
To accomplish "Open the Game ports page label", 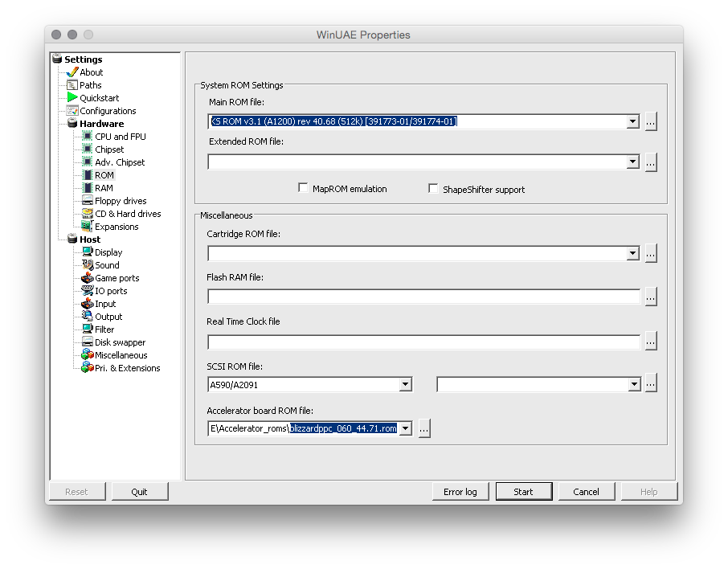I will (x=117, y=278).
